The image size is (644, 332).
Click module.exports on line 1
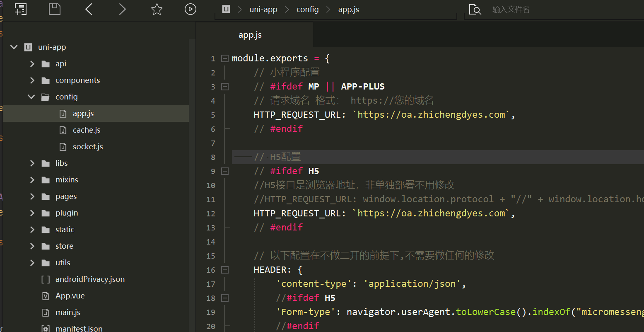[x=270, y=58]
